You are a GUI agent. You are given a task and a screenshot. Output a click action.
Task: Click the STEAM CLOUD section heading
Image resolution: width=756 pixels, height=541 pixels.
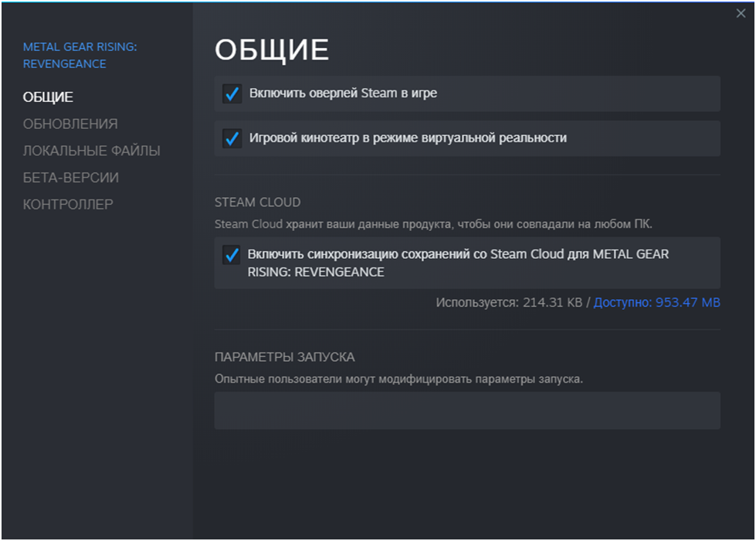pyautogui.click(x=257, y=202)
